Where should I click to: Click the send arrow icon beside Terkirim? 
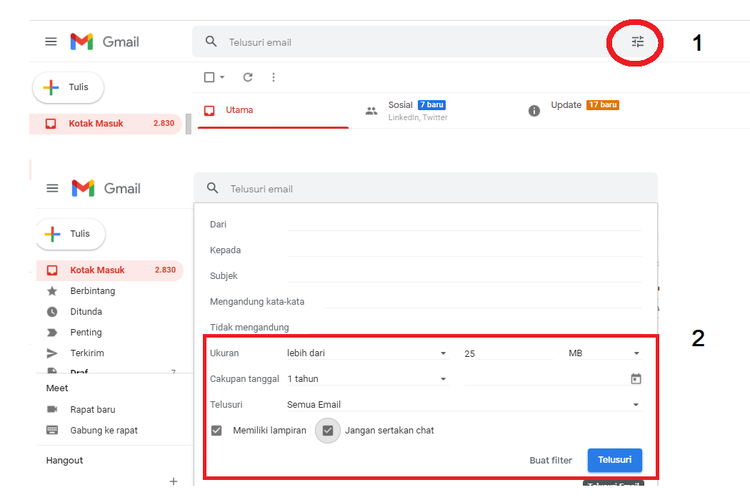(52, 353)
